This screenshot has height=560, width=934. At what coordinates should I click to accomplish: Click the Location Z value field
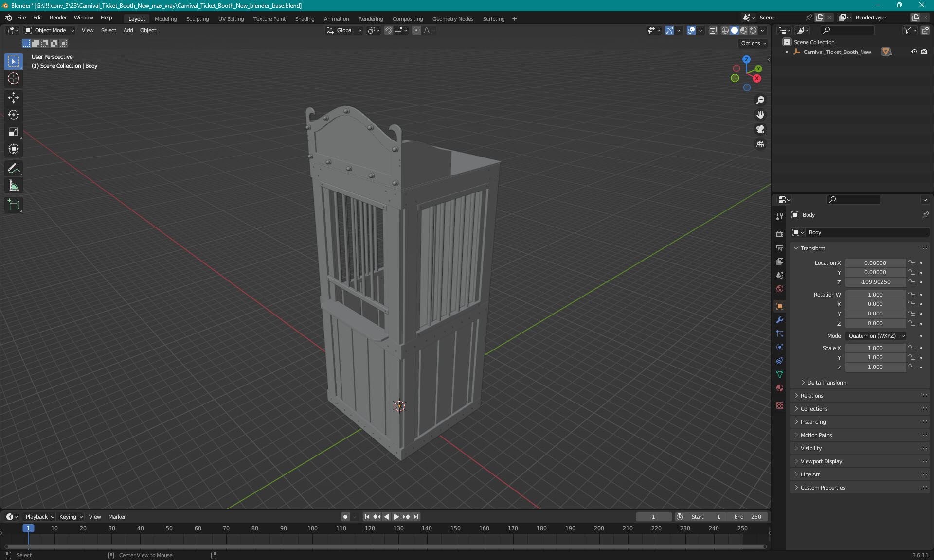click(x=875, y=282)
